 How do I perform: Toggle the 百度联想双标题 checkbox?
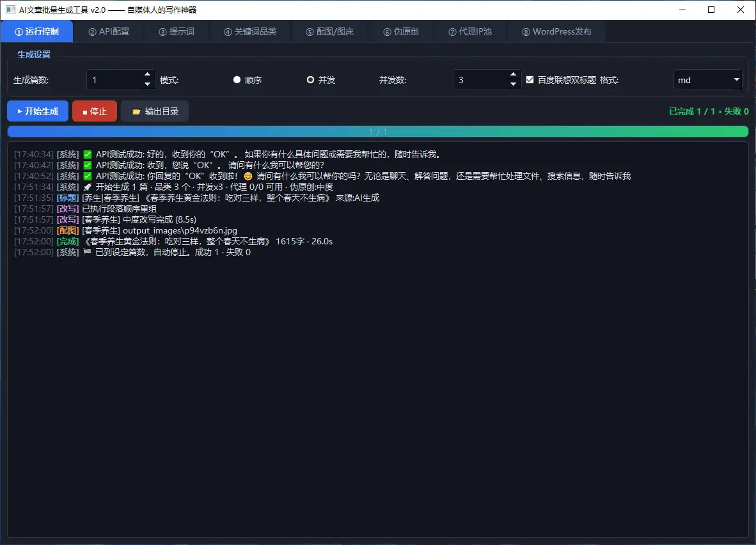click(x=530, y=79)
